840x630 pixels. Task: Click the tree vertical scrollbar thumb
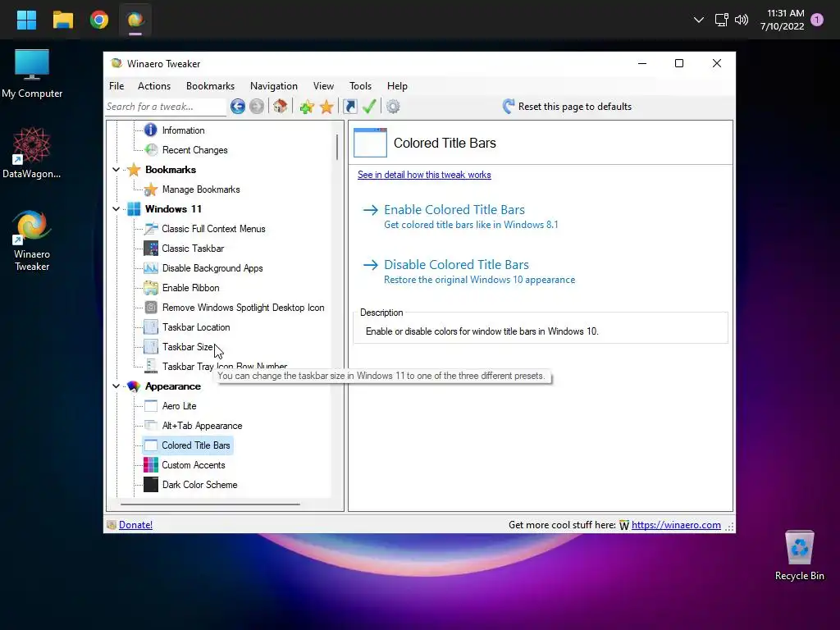tap(337, 146)
